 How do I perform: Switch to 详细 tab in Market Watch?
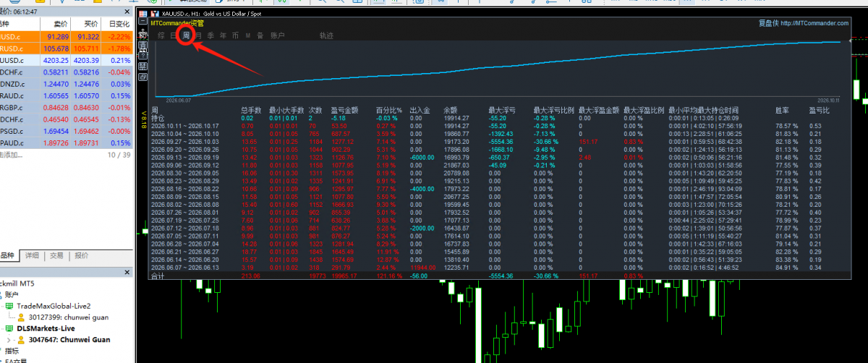click(32, 255)
